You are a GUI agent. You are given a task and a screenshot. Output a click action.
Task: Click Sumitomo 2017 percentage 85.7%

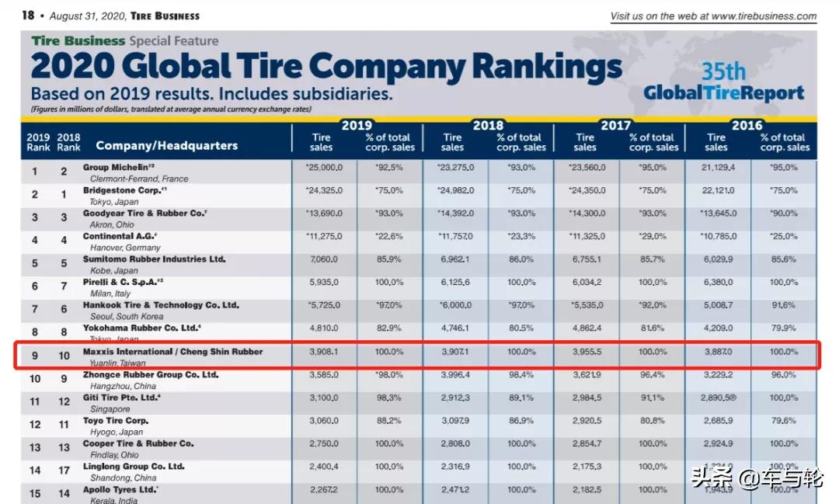click(653, 259)
